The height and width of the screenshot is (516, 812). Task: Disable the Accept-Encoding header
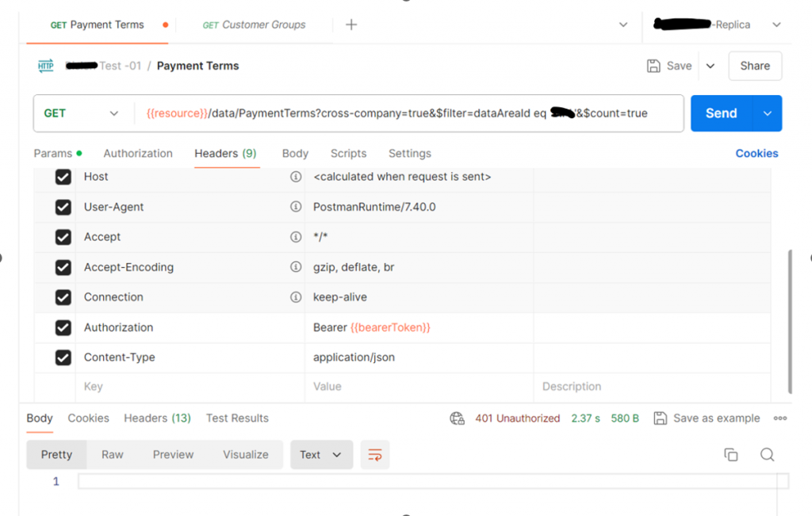click(x=63, y=267)
